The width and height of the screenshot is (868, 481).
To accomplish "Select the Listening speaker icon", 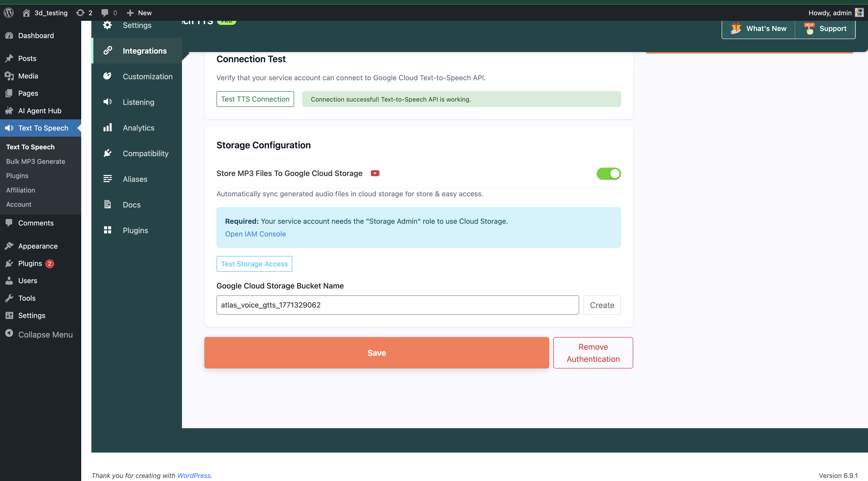I will (108, 102).
